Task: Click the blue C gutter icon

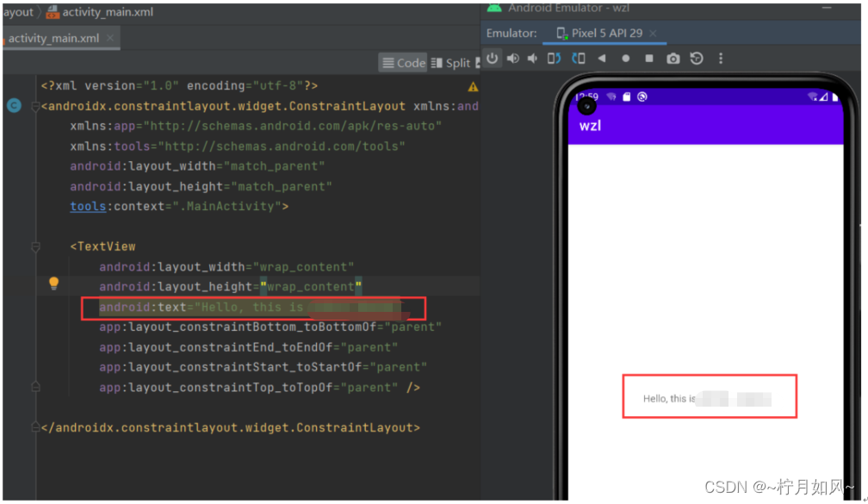Action: click(15, 105)
